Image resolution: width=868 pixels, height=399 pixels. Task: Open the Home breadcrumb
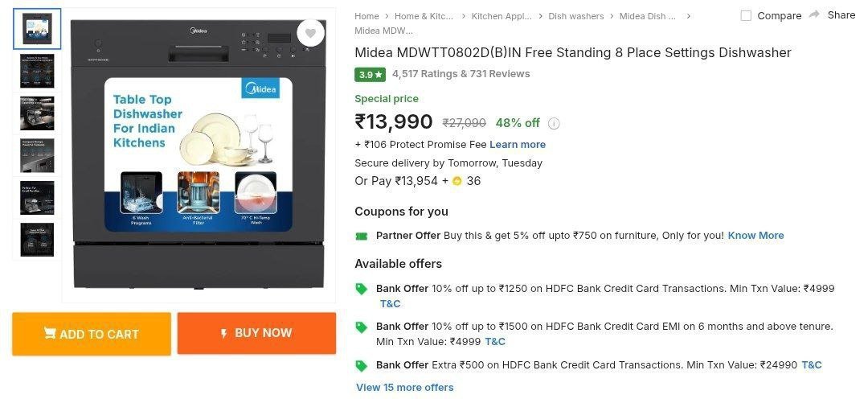[x=366, y=16]
